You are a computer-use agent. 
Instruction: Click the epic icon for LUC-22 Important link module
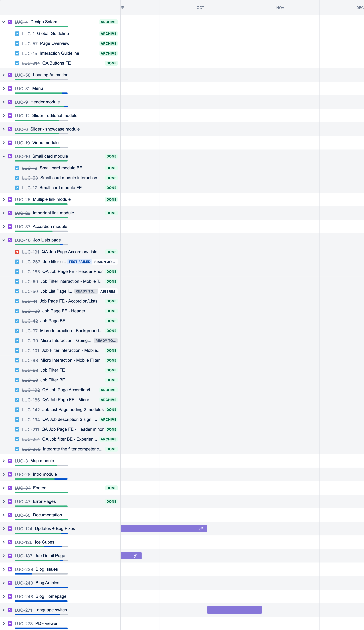(10, 213)
